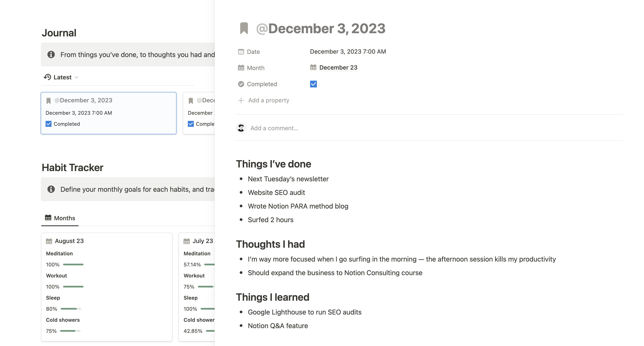The width and height of the screenshot is (644, 346).
Task: Open the date picker for December 3, 2023 7:00 AM
Action: click(x=348, y=52)
